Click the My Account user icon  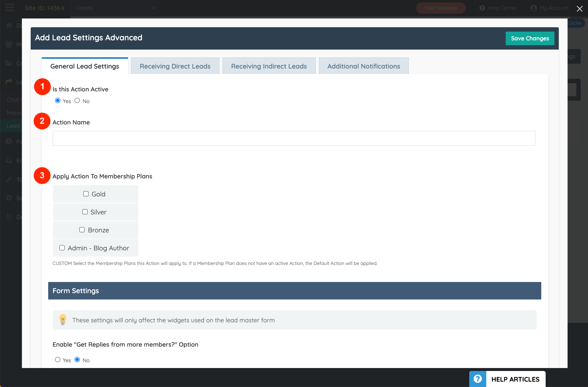coord(533,8)
